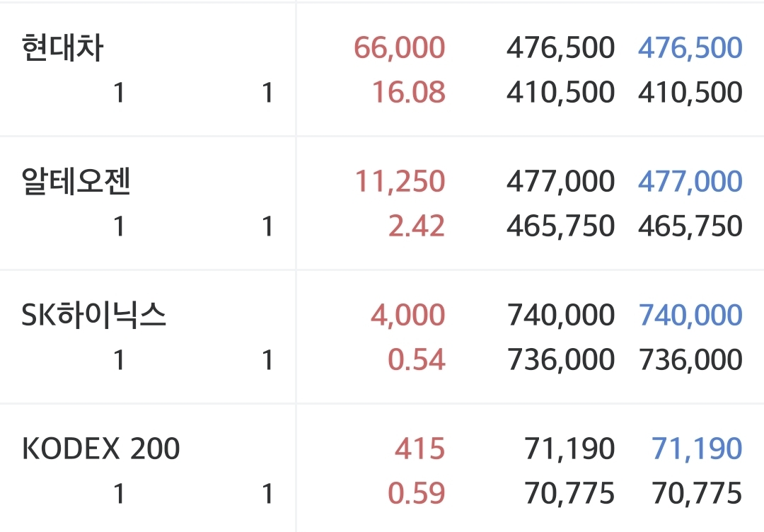Viewport: 764px width, 532px height.
Task: Select the 알테오젠 stock row name
Action: tap(76, 181)
